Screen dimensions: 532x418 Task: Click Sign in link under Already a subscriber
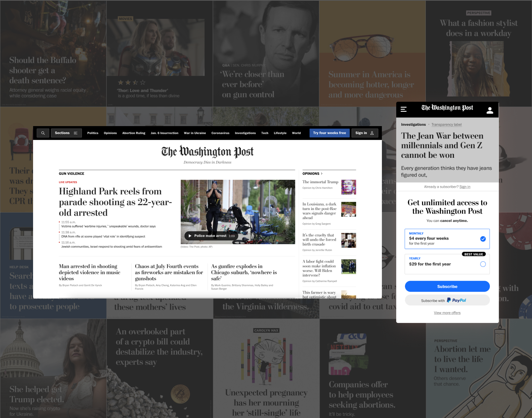(465, 187)
